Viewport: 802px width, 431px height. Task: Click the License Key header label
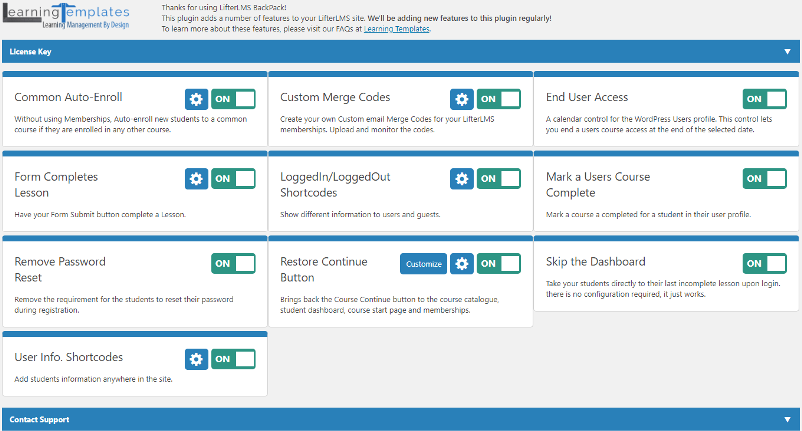click(30, 52)
